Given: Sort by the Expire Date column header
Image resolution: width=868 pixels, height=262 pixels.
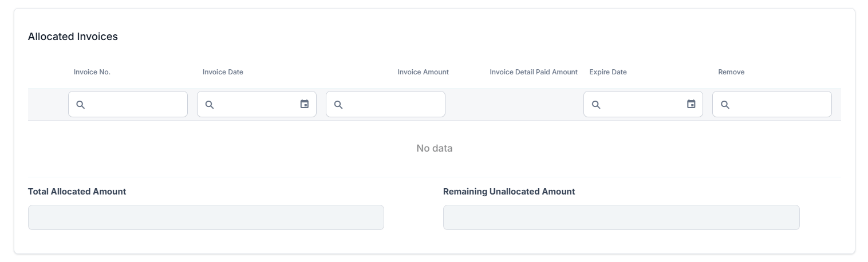Looking at the screenshot, I should pyautogui.click(x=608, y=72).
